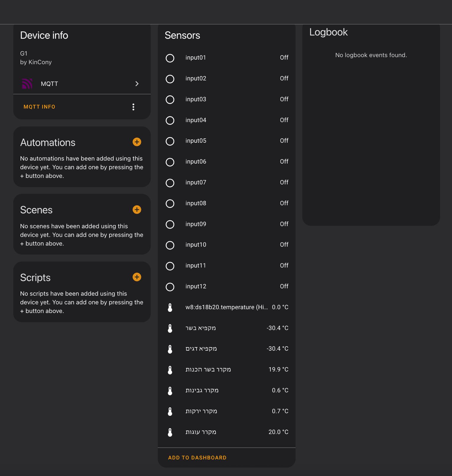This screenshot has width=452, height=476.
Task: Open the sensor reading 0.6 °C
Action: point(280,390)
